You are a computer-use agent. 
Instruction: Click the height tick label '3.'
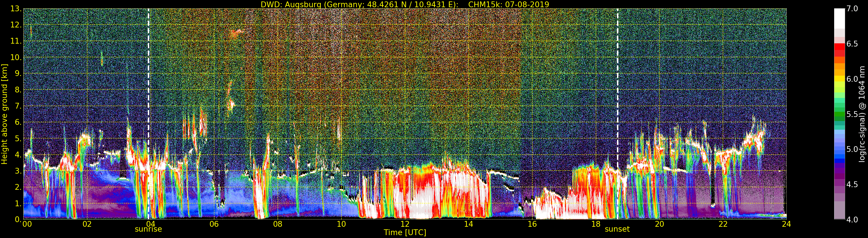click(18, 171)
